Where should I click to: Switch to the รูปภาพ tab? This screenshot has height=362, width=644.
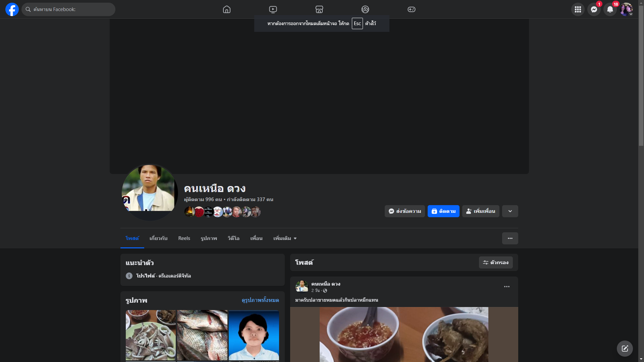click(x=209, y=238)
